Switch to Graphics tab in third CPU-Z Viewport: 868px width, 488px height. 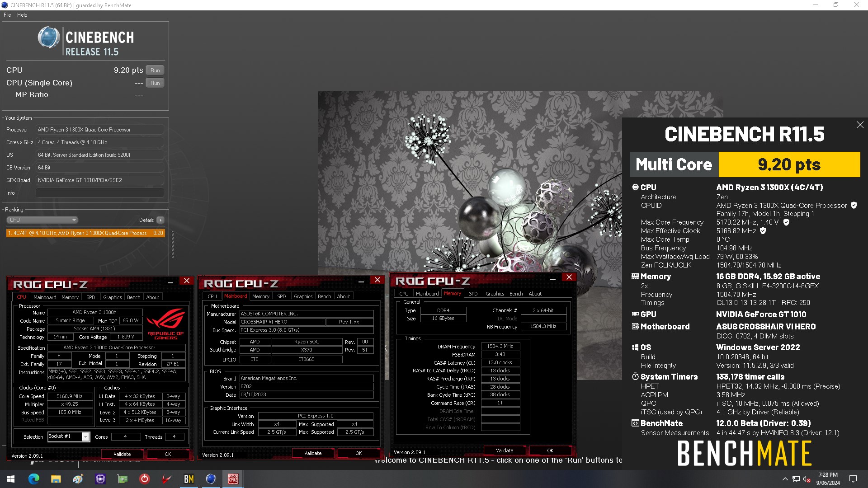click(x=495, y=294)
